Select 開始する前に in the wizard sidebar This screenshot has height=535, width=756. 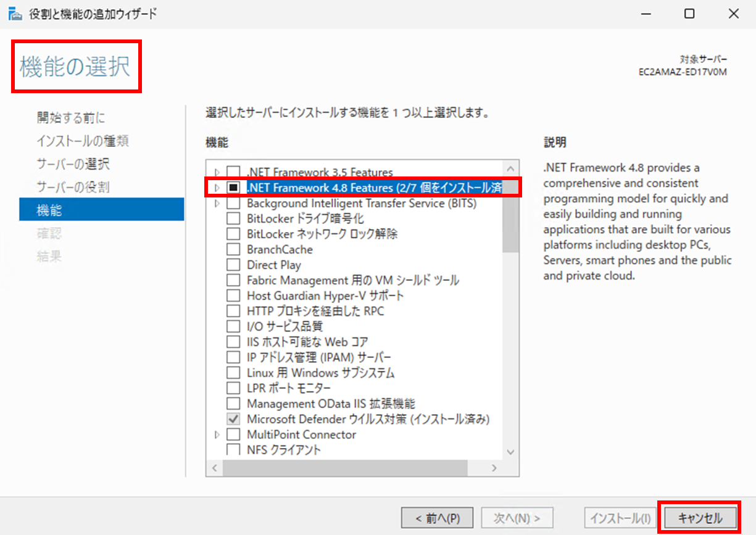(70, 117)
